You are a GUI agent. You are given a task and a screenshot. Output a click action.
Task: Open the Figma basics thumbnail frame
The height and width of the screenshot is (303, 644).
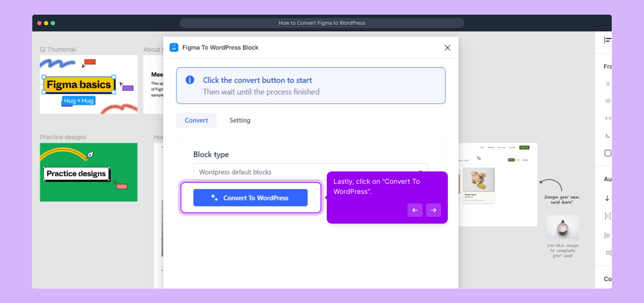coord(89,84)
